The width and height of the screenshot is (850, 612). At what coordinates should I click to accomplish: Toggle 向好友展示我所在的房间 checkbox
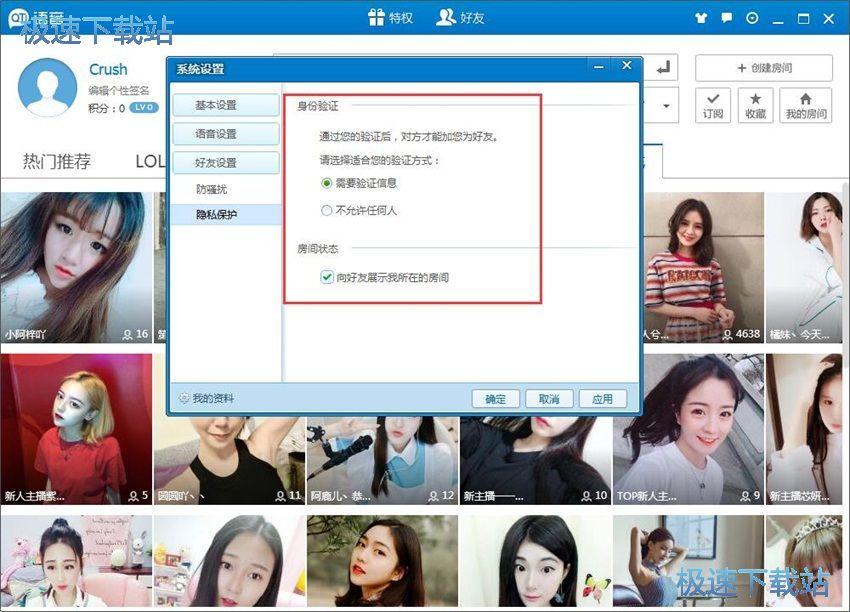(326, 278)
